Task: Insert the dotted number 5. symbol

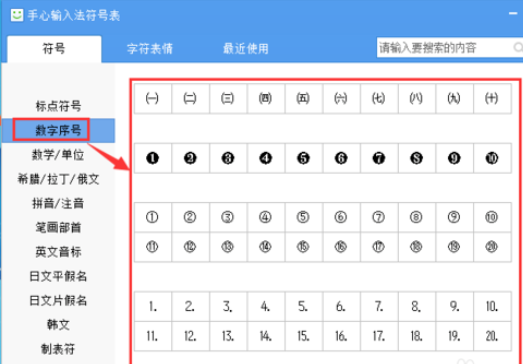Action: (x=304, y=307)
